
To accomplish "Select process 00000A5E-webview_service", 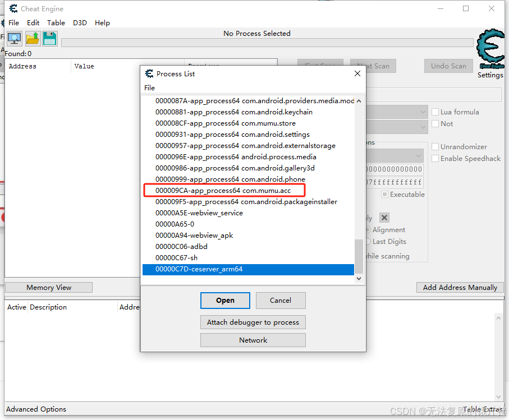I will click(248, 213).
